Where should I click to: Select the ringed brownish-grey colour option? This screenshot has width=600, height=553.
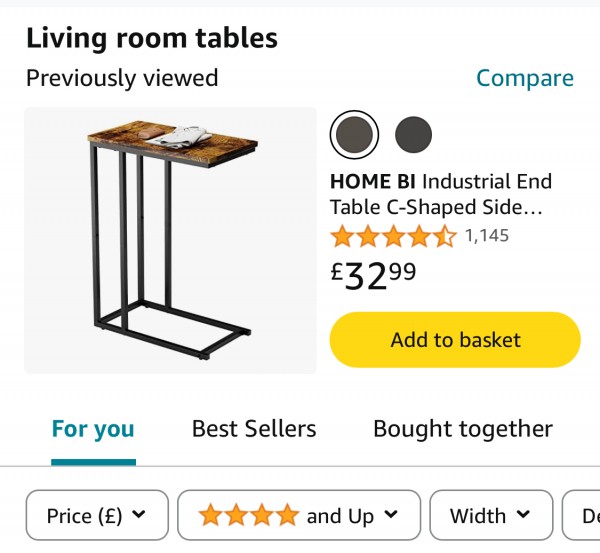354,133
